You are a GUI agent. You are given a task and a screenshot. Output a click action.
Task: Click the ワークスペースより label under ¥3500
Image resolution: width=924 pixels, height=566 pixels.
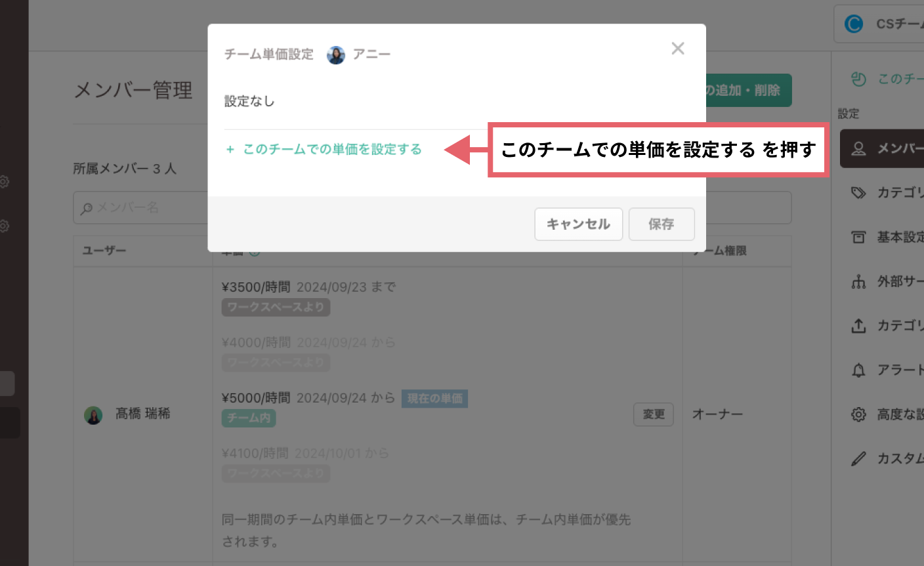(276, 307)
